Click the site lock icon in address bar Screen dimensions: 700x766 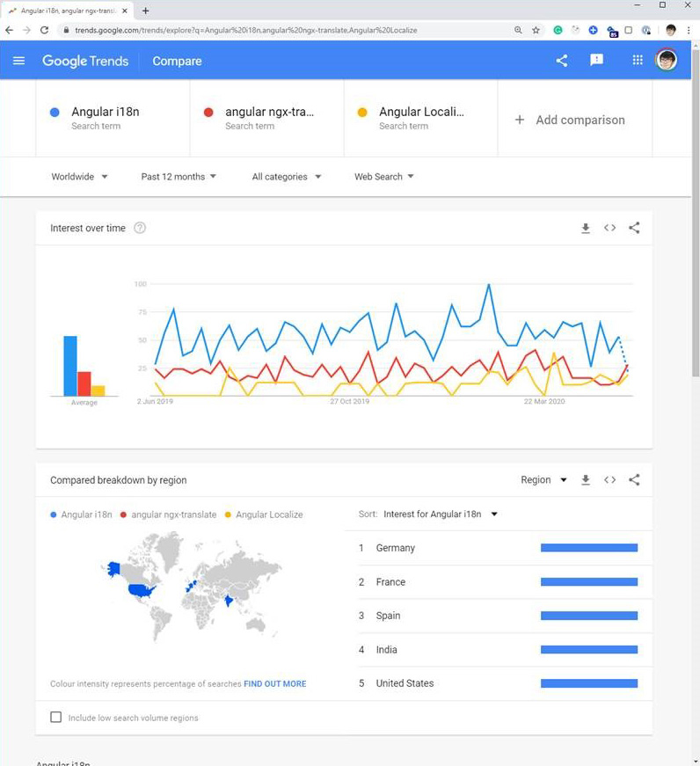(66, 30)
